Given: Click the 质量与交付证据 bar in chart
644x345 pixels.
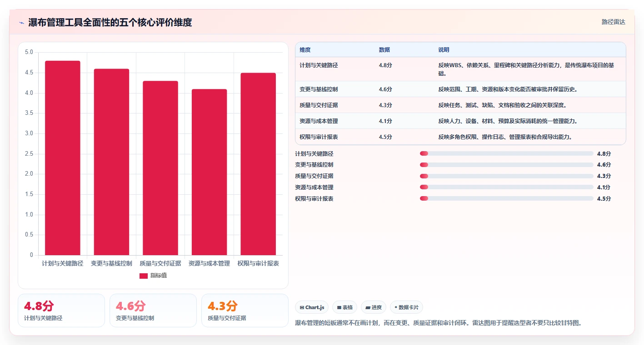Looking at the screenshot, I should click(x=160, y=168).
